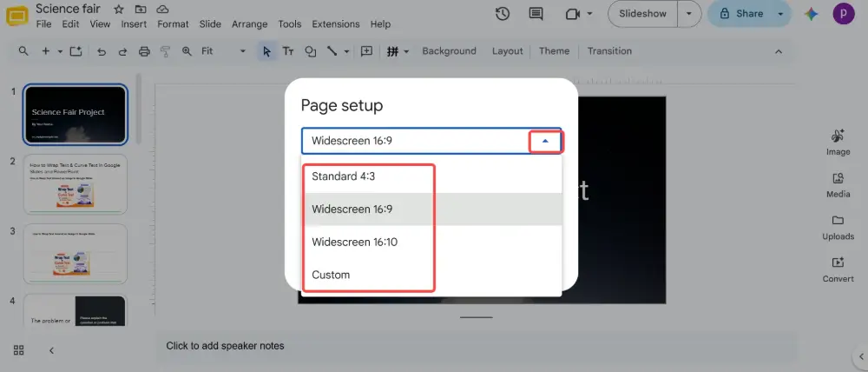Choose Standard 4:3 option
Screen dimensions: 868x372
pyautogui.click(x=431, y=176)
